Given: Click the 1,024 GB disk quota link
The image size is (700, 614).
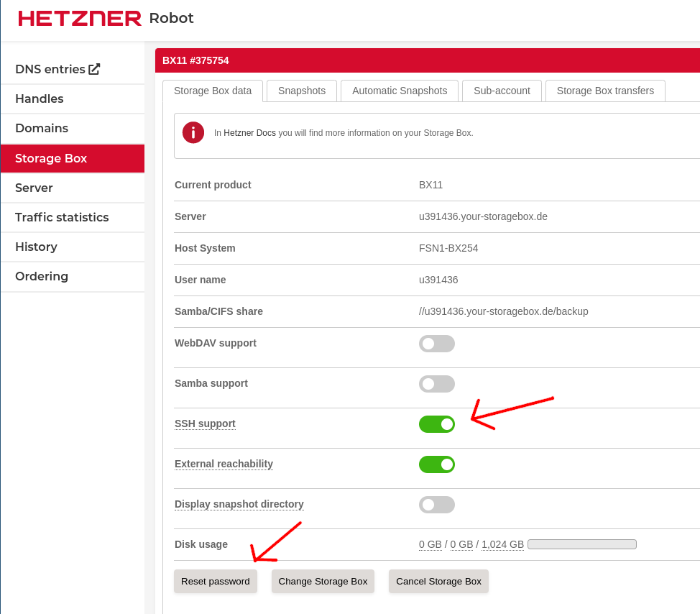Looking at the screenshot, I should tap(502, 544).
